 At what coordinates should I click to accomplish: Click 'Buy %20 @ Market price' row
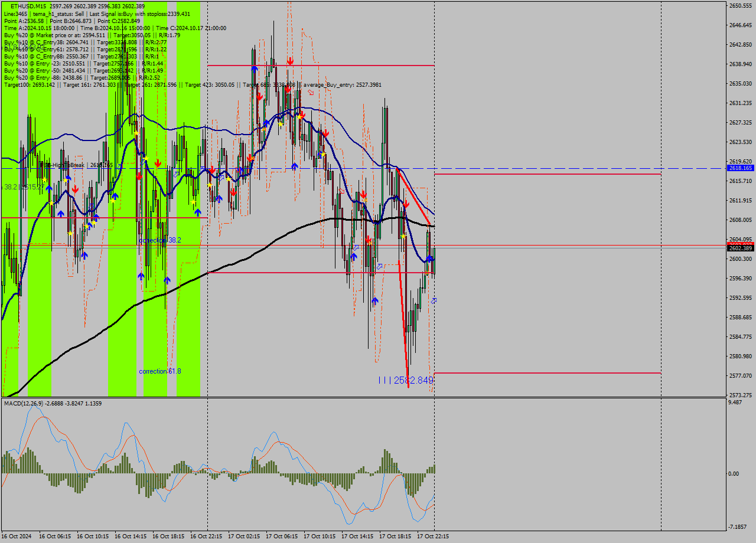coord(92,35)
